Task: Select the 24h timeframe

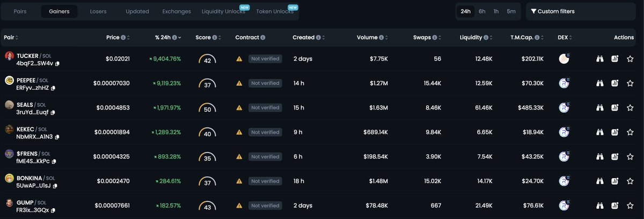Action: coord(466,11)
